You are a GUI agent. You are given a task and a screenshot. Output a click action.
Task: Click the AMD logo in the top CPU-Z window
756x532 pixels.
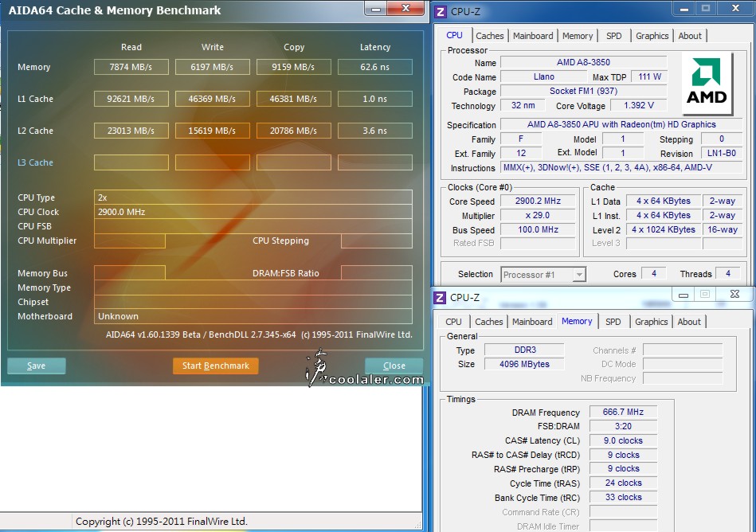click(x=707, y=84)
